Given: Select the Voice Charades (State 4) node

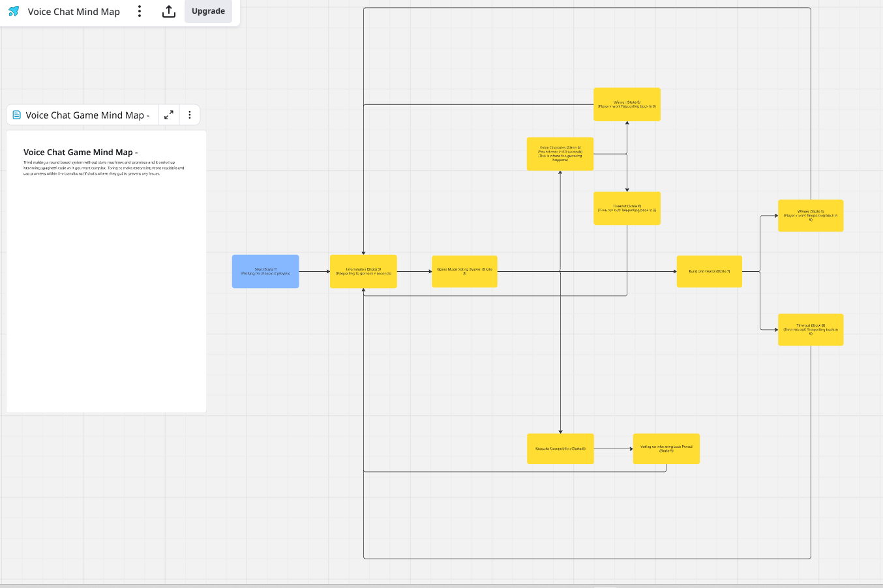Looking at the screenshot, I should [x=560, y=154].
